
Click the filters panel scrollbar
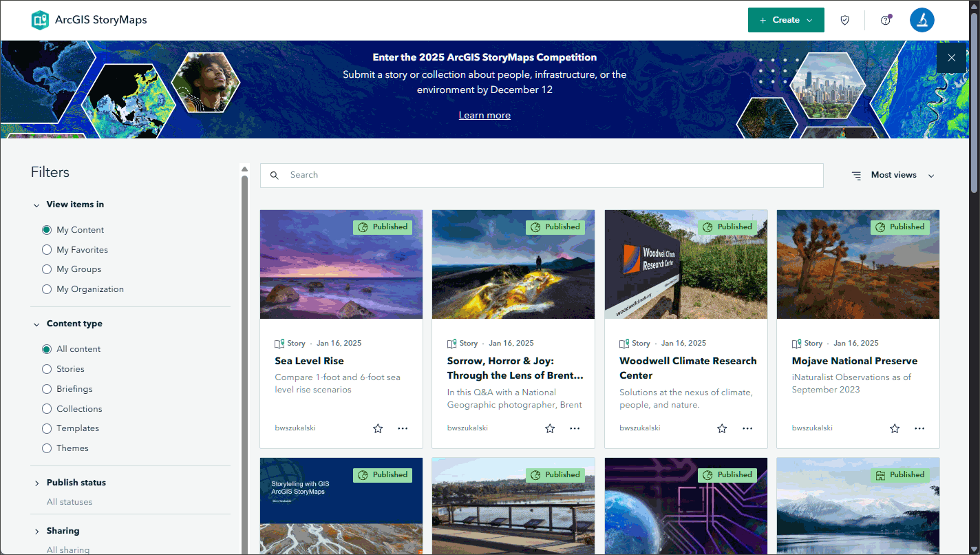(x=244, y=365)
